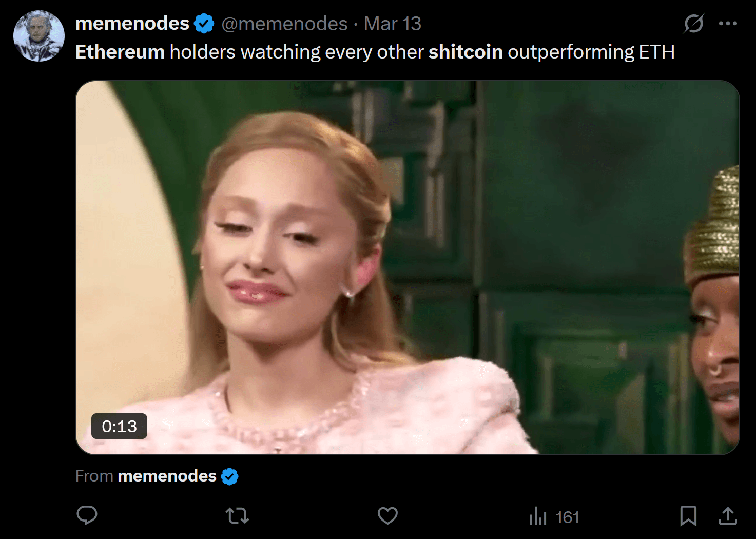
Task: Click the "From memenodes" source link
Action: click(x=167, y=476)
